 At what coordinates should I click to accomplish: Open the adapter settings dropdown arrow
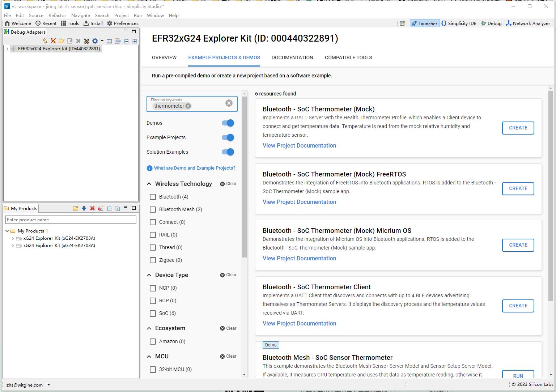tap(102, 41)
